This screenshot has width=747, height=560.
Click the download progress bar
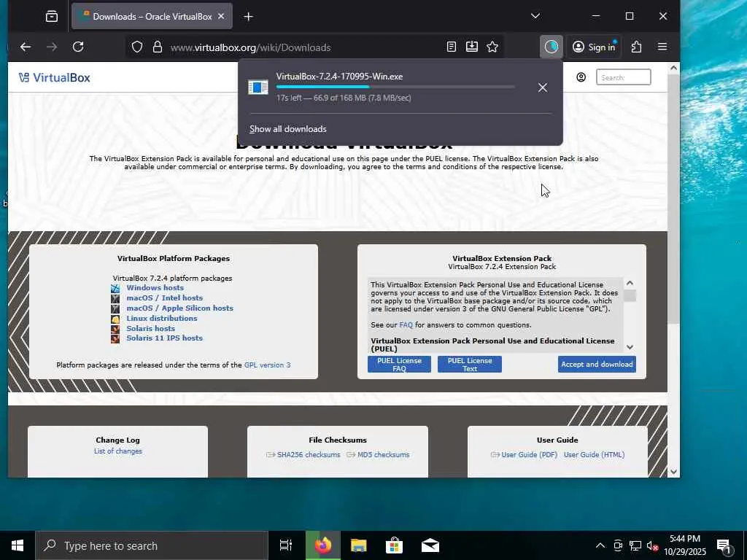click(395, 87)
